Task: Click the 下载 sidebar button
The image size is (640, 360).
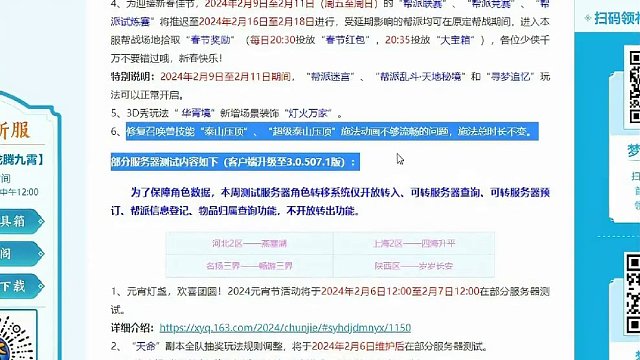Action: pos(20,286)
